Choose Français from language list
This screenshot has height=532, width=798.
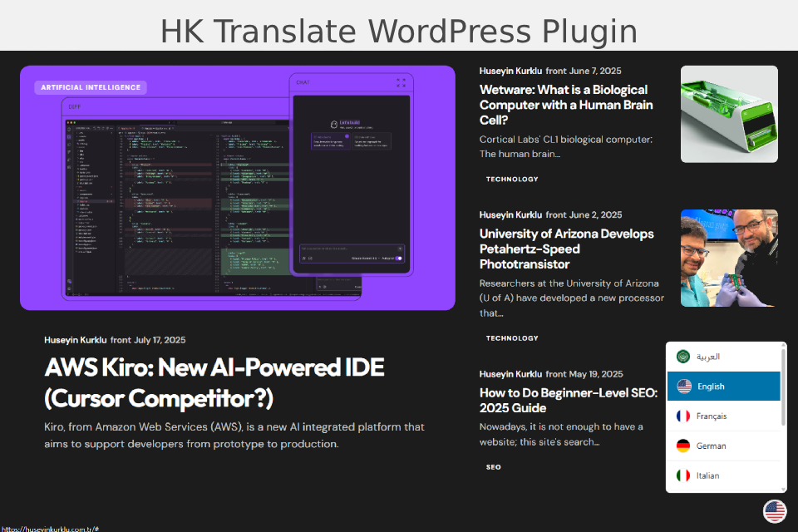[724, 416]
